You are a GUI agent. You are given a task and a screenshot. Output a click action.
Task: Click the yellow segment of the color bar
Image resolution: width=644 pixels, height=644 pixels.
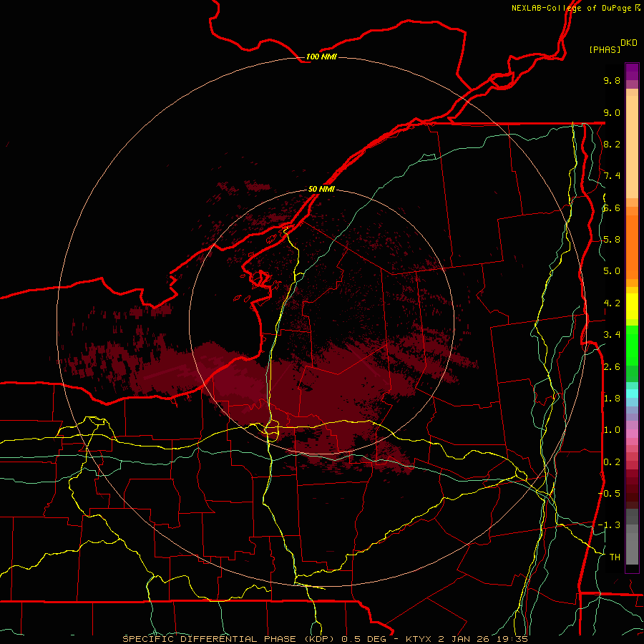(632, 306)
